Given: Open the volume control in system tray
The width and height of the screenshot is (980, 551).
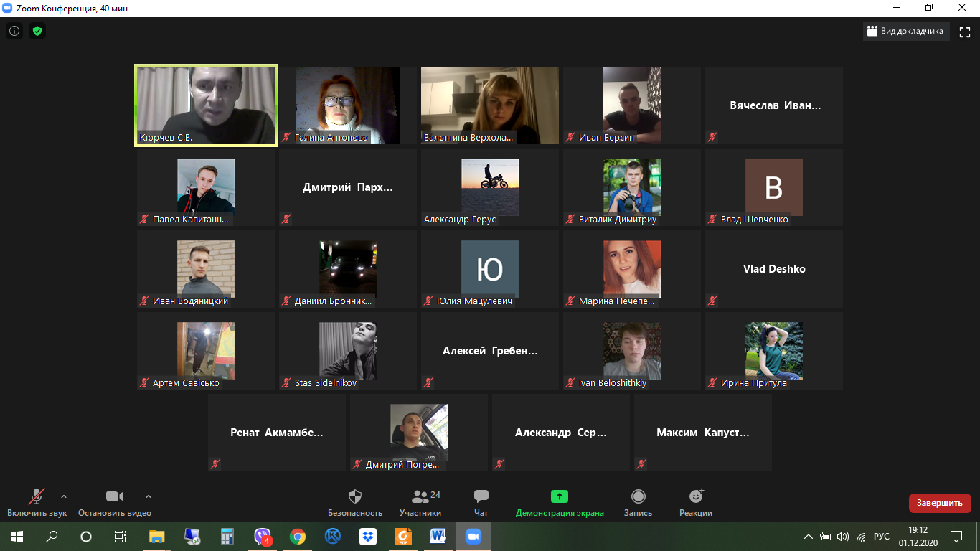Looking at the screenshot, I should point(843,537).
